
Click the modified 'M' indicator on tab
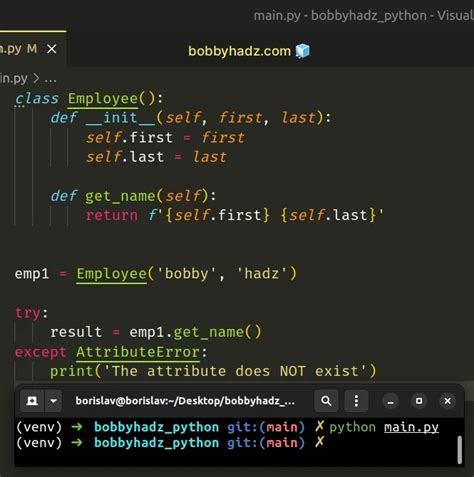[x=32, y=49]
